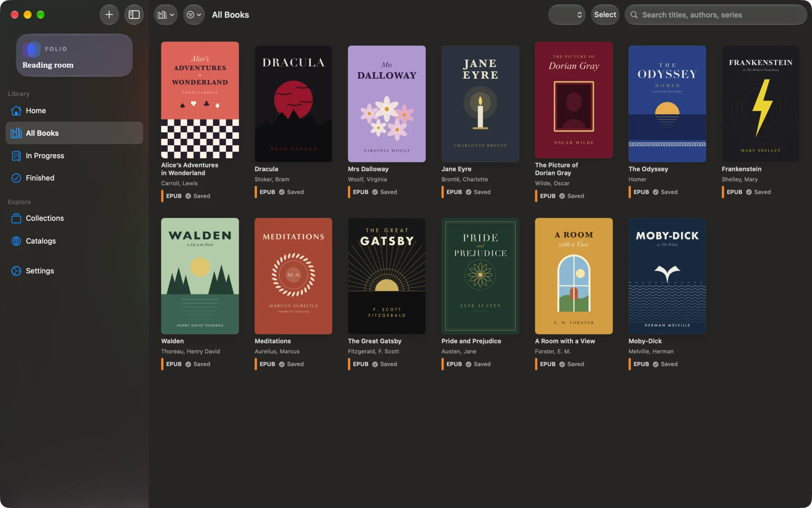Open the Mrs Dalloway cover

(x=387, y=104)
